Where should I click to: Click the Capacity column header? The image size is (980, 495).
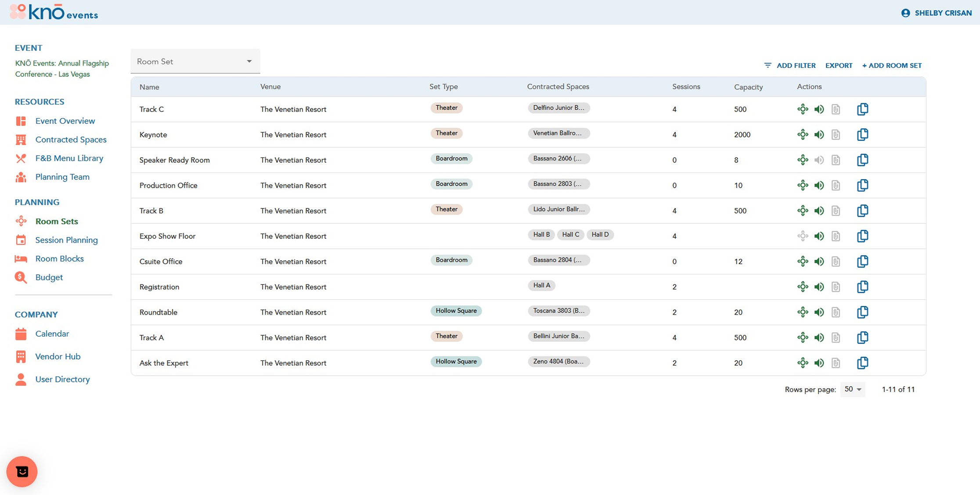(x=748, y=87)
